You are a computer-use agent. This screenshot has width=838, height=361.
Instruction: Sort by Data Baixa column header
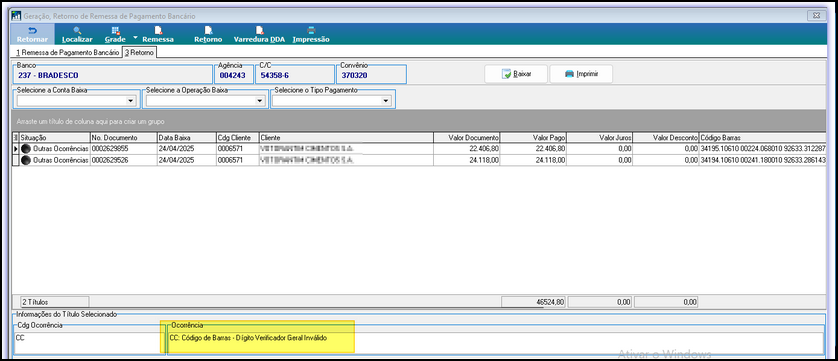(187, 137)
